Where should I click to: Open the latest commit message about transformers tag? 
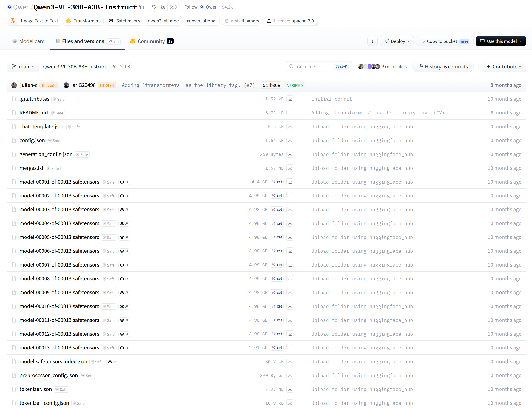(x=188, y=85)
